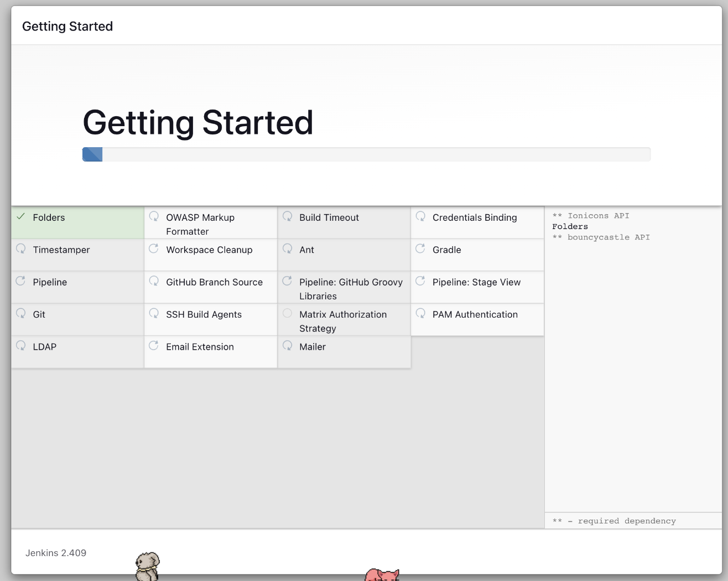The image size is (728, 581).
Task: Click the small Getting Started dialog title
Action: pyautogui.click(x=67, y=26)
